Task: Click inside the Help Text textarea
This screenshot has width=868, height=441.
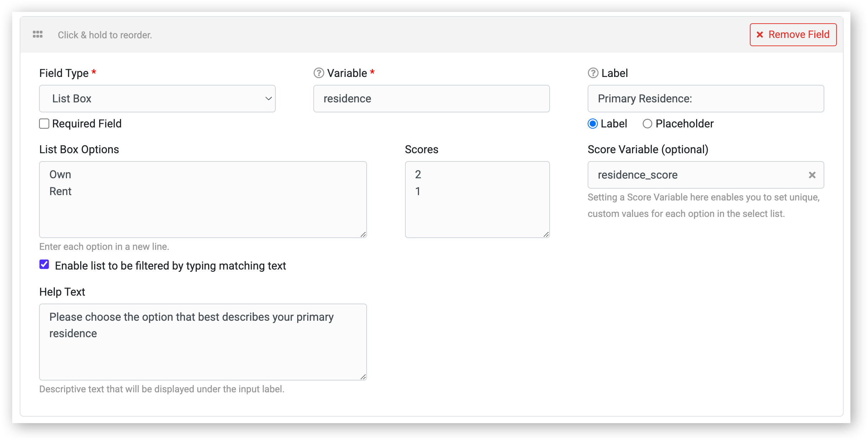Action: [203, 342]
